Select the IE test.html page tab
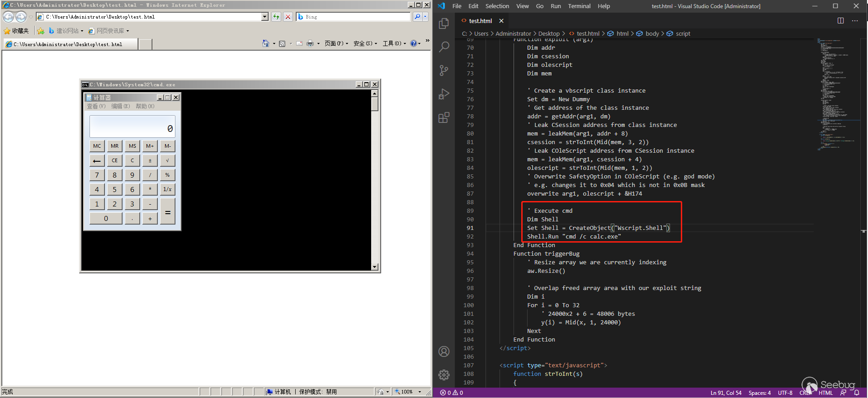 coord(70,44)
